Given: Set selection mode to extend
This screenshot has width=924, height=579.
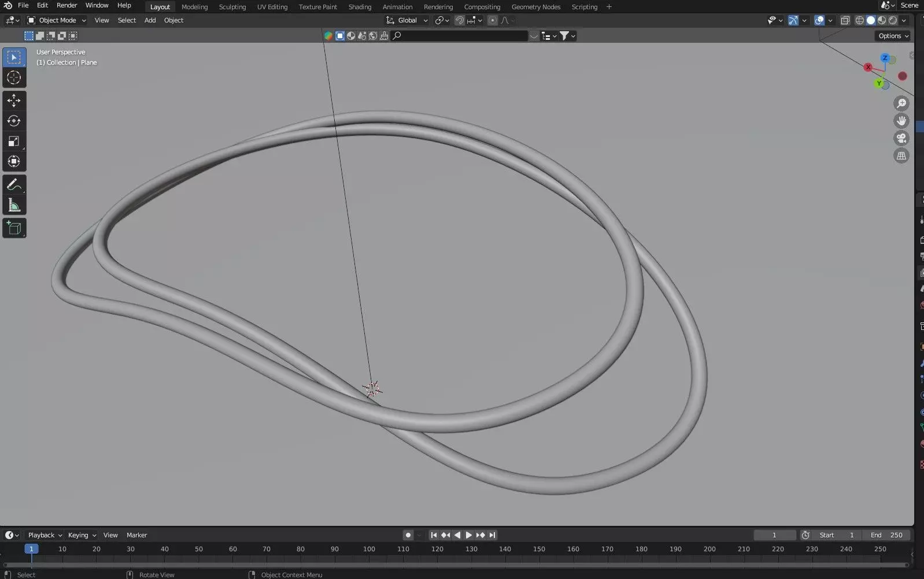Looking at the screenshot, I should click(40, 36).
